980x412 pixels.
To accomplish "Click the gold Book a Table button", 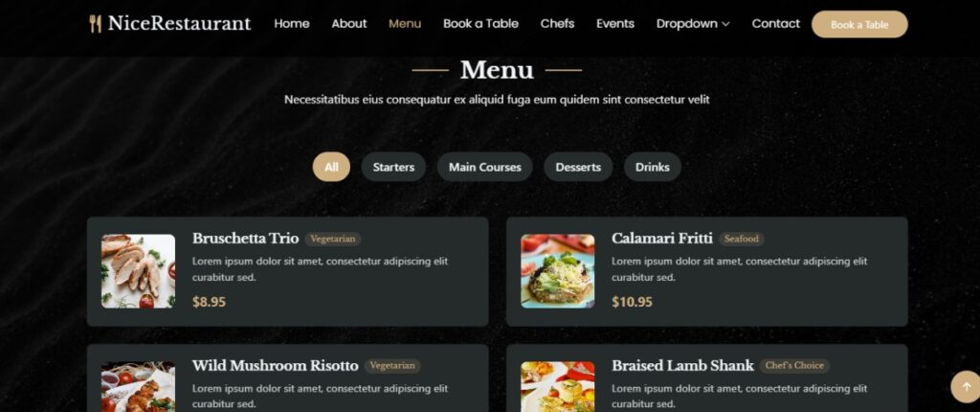I will tap(859, 24).
